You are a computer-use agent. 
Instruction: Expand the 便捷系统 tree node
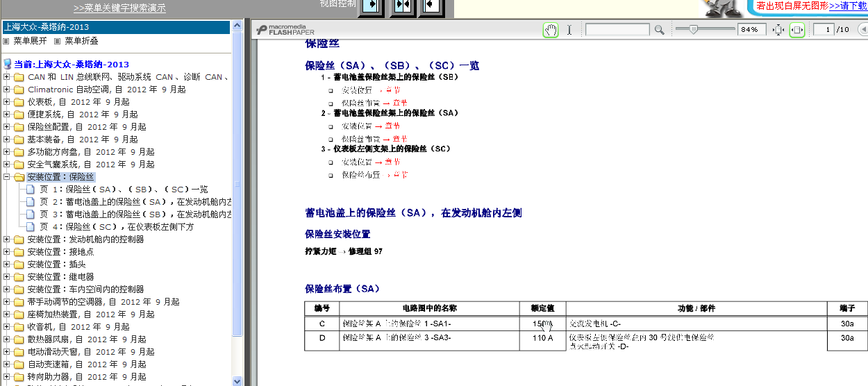tap(7, 115)
